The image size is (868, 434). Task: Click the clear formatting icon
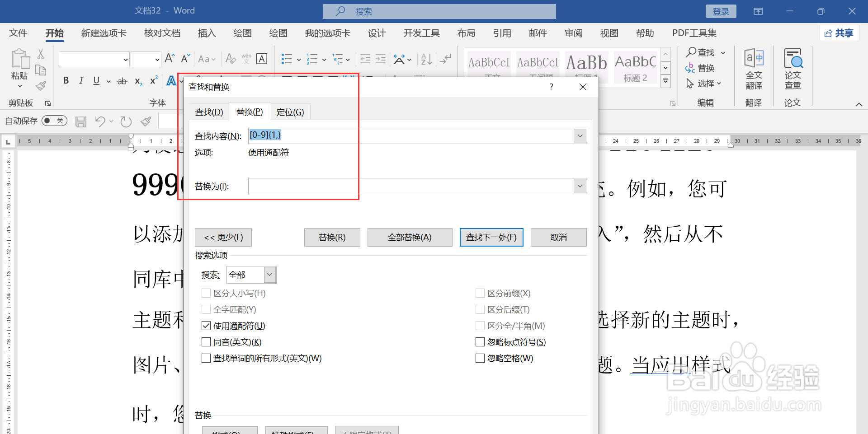click(231, 59)
